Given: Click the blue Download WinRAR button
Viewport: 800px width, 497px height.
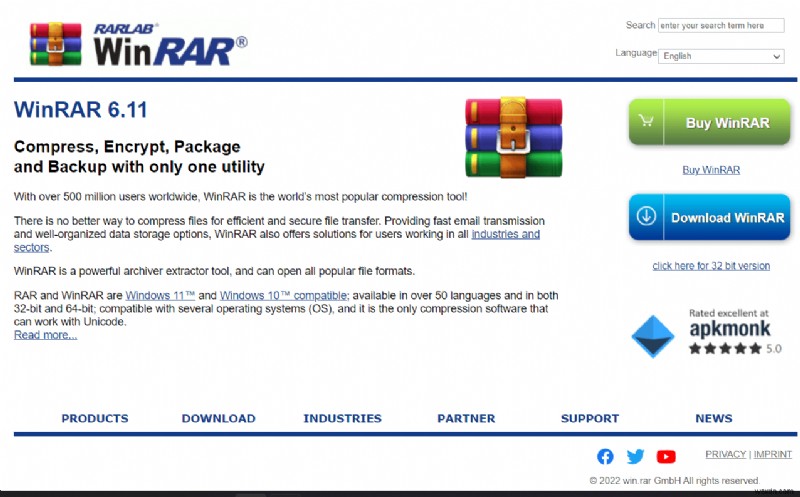Looking at the screenshot, I should (x=709, y=217).
